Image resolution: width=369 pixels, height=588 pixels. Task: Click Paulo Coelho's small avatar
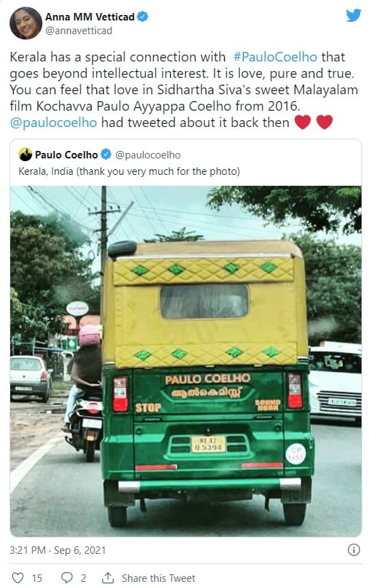(x=25, y=154)
